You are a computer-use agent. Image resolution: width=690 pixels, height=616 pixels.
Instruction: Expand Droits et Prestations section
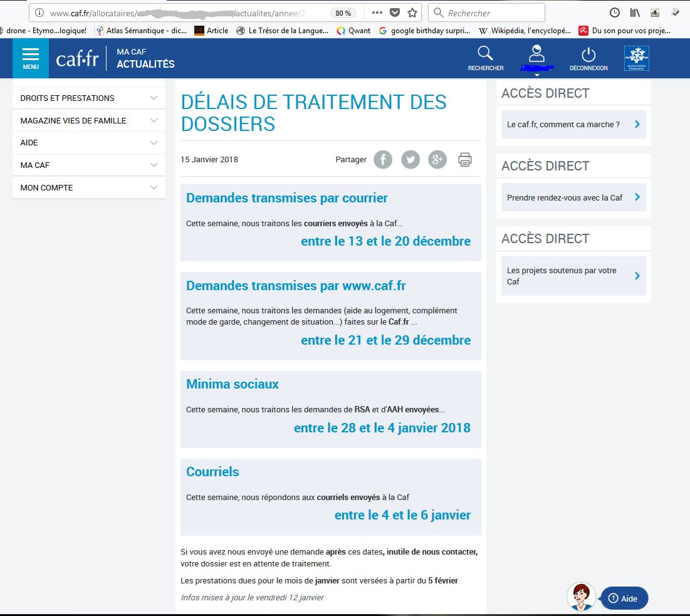pos(88,98)
